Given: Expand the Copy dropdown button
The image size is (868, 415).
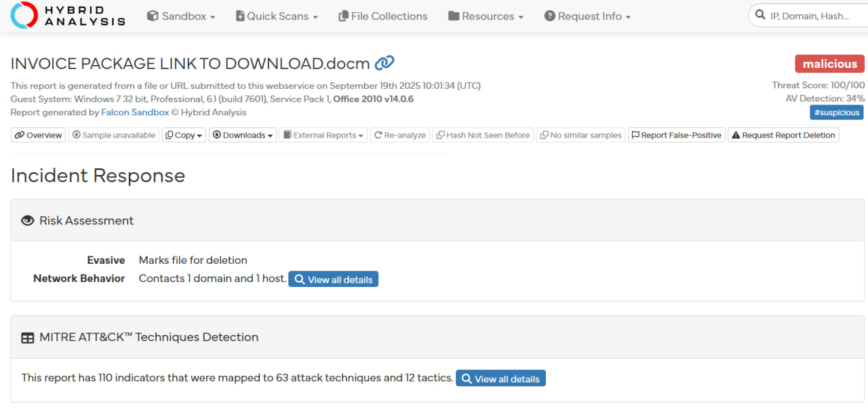Looking at the screenshot, I should [184, 135].
